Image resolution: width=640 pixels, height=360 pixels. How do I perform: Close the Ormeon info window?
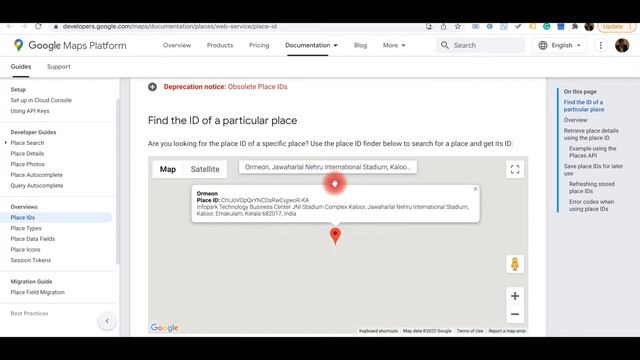tap(475, 189)
